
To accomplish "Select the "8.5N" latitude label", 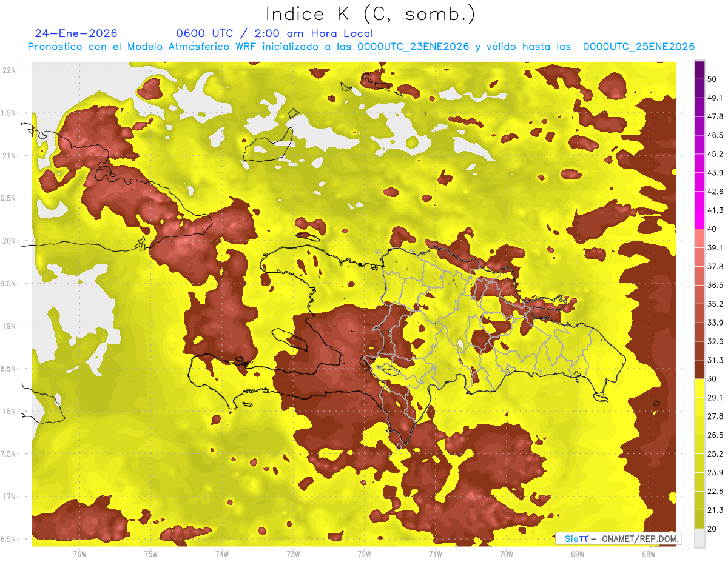I will click(x=8, y=369).
